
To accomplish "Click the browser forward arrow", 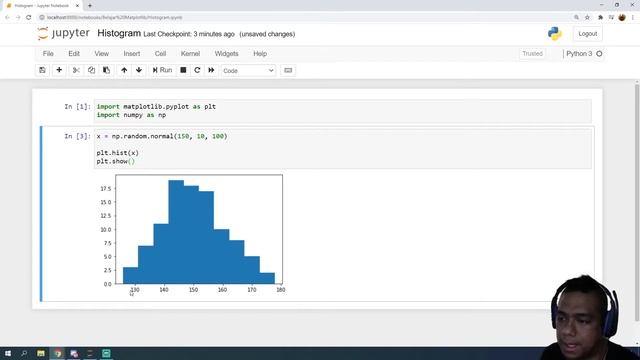I will click(x=18, y=18).
